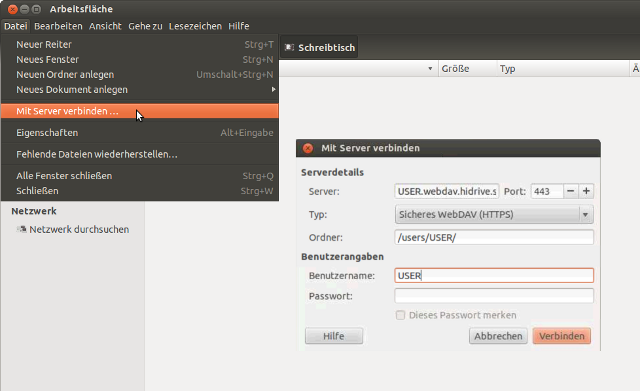Open the Bearbeiten menu
Viewport: 640px width, 391px height.
(x=58, y=26)
